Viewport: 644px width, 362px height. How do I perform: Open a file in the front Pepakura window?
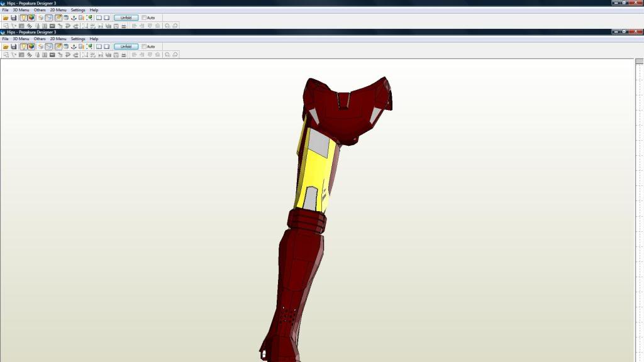point(6,47)
